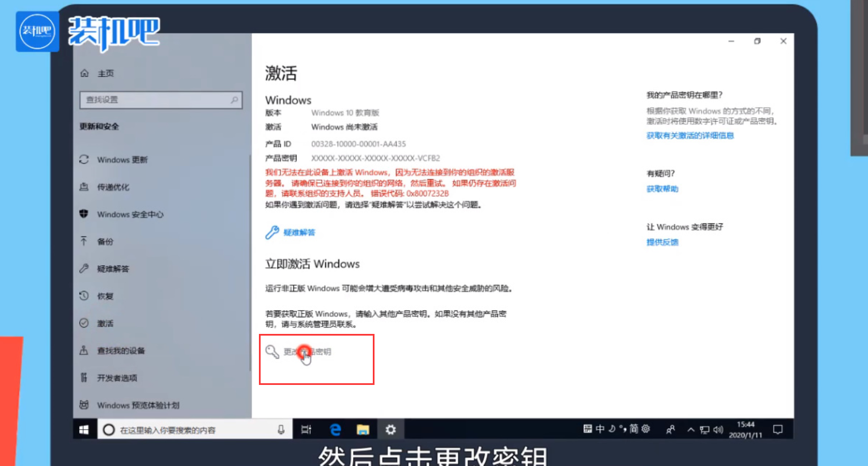Click the checkmark circle icon for 激活
This screenshot has width=868, height=466.
click(x=84, y=323)
